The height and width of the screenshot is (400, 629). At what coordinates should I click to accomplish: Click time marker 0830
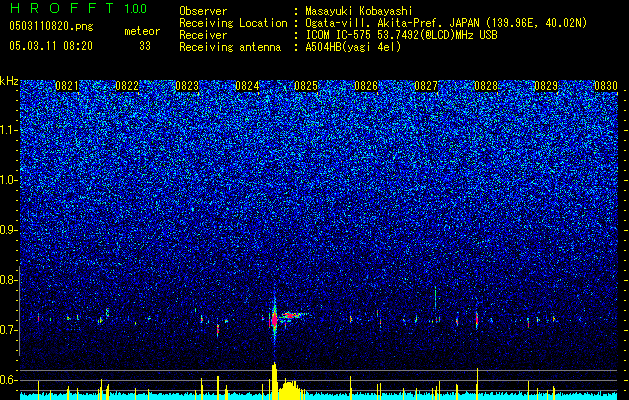[605, 86]
